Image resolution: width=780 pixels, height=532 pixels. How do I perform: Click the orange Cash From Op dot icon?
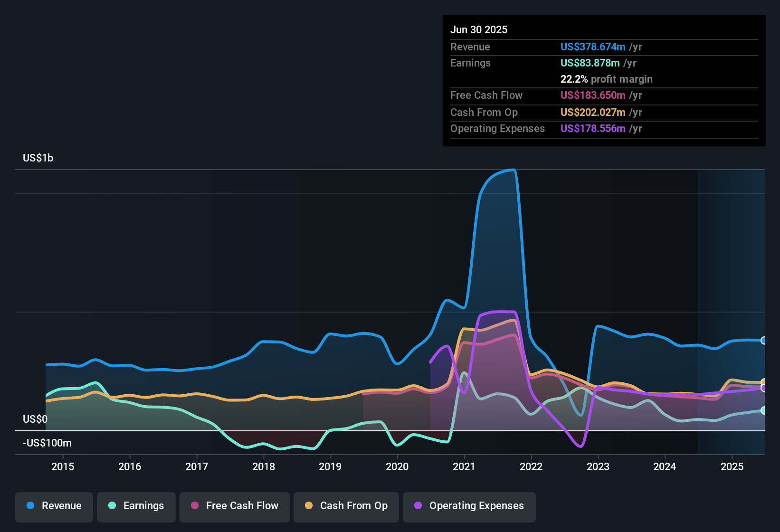(x=309, y=506)
